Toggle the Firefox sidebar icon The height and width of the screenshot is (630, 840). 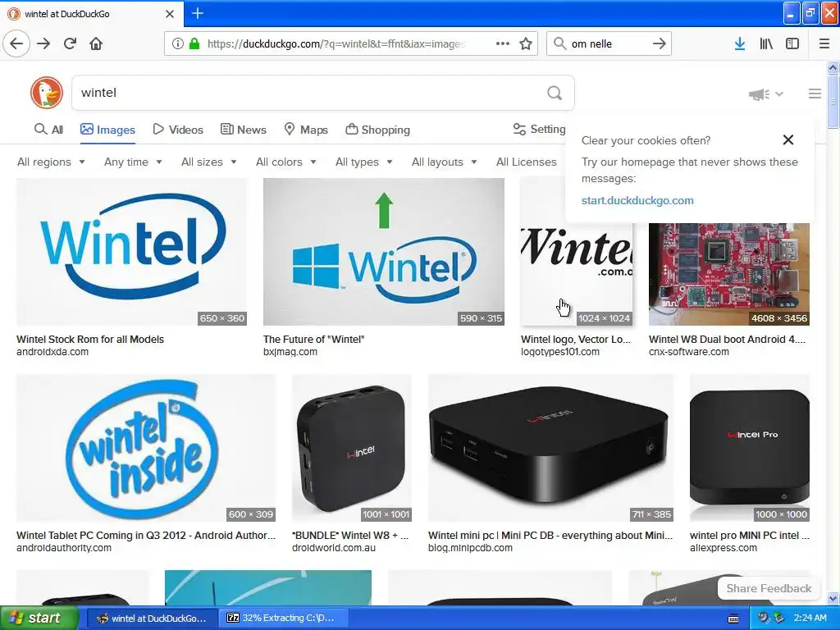click(792, 44)
